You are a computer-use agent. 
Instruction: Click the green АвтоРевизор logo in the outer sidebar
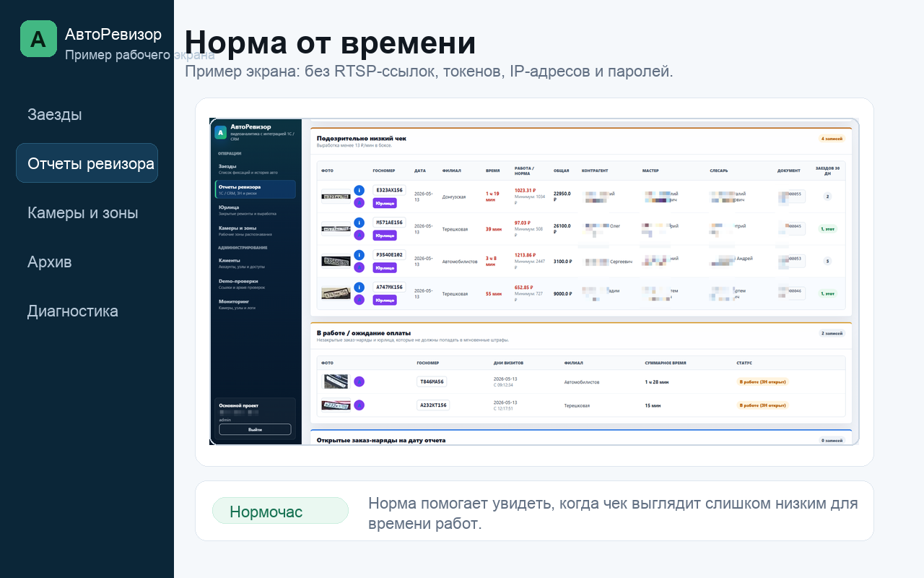38,38
